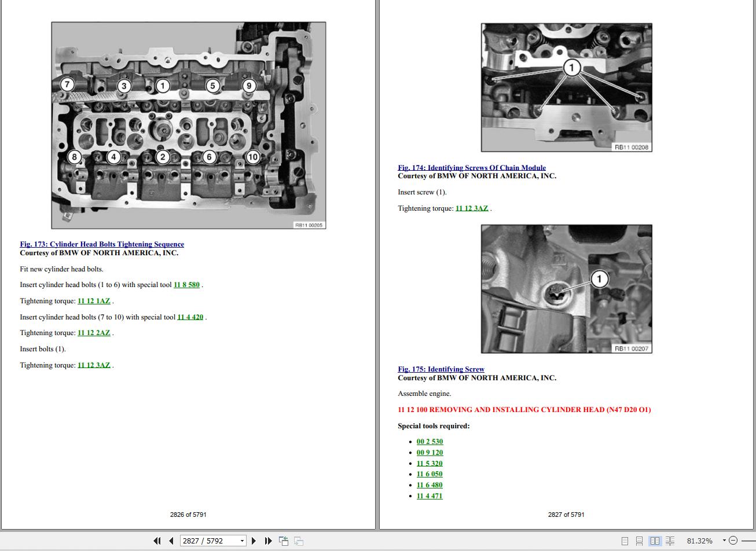Open special tool 00 9 120 link
This screenshot has height=551, width=756.
click(x=430, y=453)
